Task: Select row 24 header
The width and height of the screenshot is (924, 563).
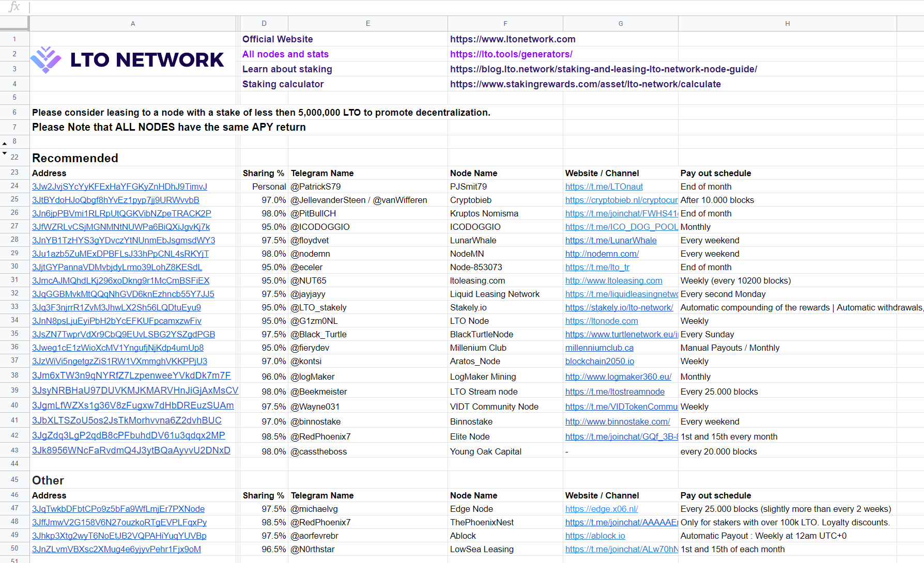Action: [14, 186]
